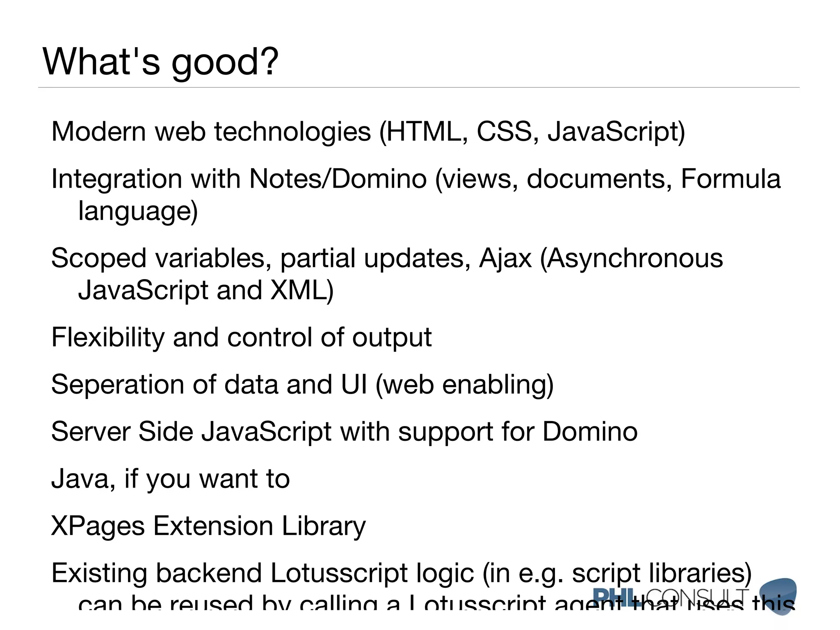Click the "Java, if you want to" line

170,479
